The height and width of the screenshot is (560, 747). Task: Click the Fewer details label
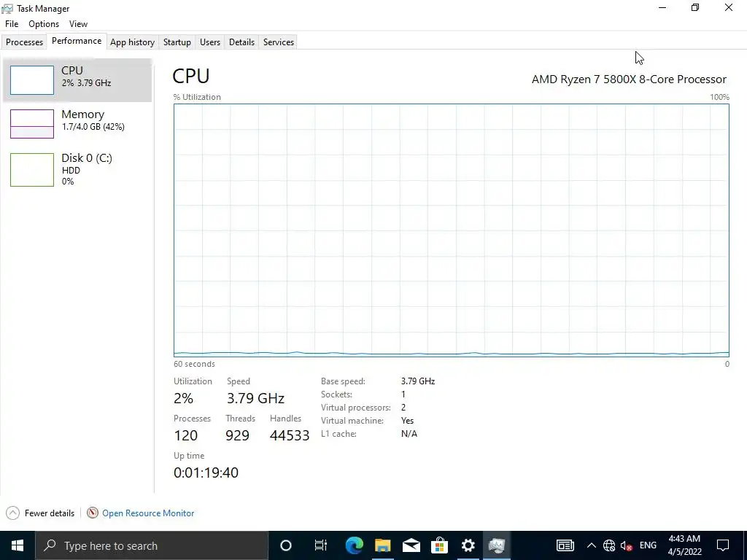coord(50,513)
